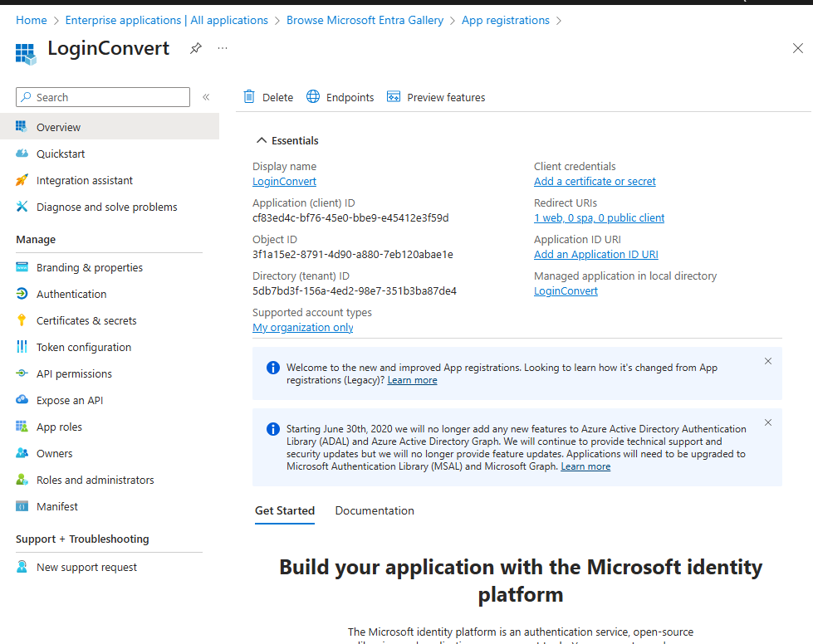Click Learn more in the Welcome banner
Viewport: 813px width, 644px height.
pos(412,380)
